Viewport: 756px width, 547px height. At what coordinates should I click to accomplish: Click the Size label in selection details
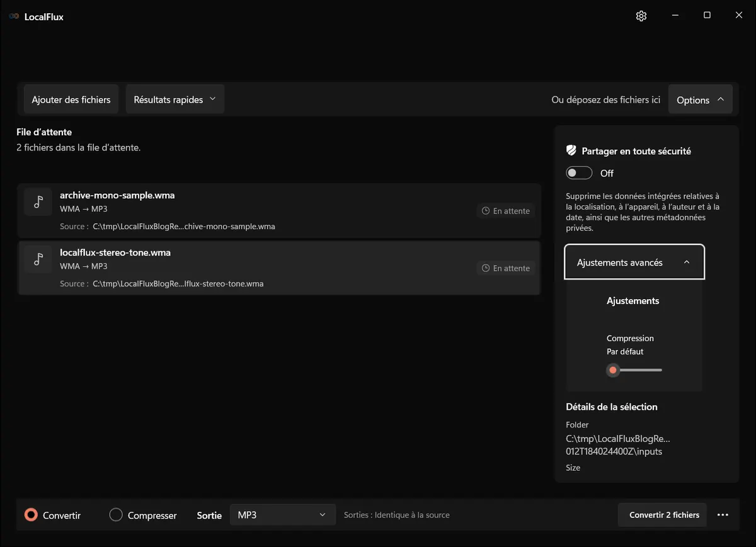[573, 468]
